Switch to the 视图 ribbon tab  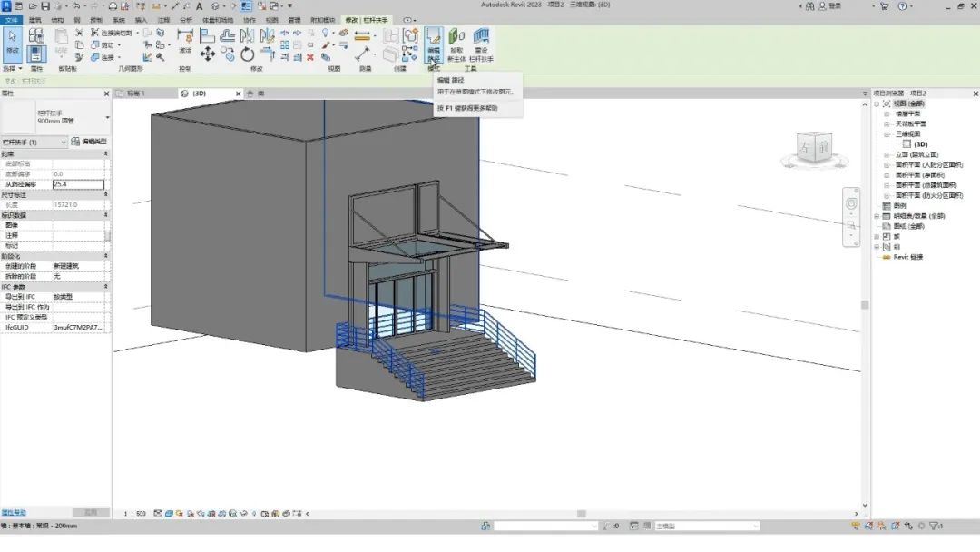click(272, 20)
